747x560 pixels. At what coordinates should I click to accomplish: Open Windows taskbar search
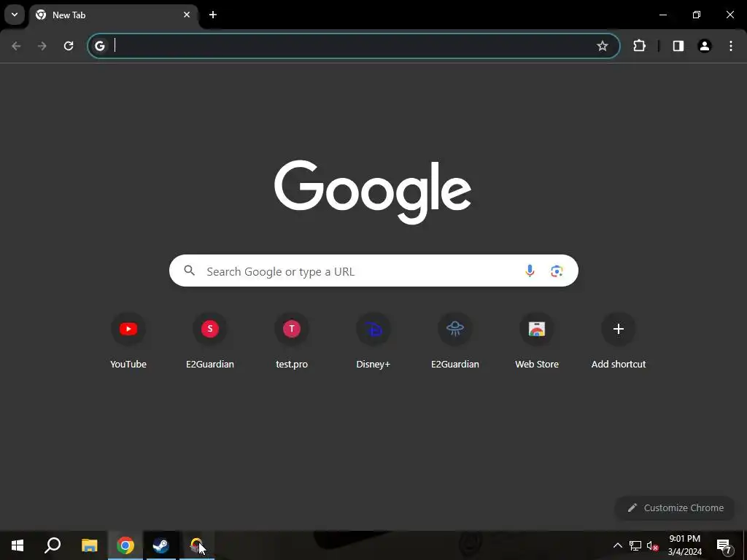(53, 545)
